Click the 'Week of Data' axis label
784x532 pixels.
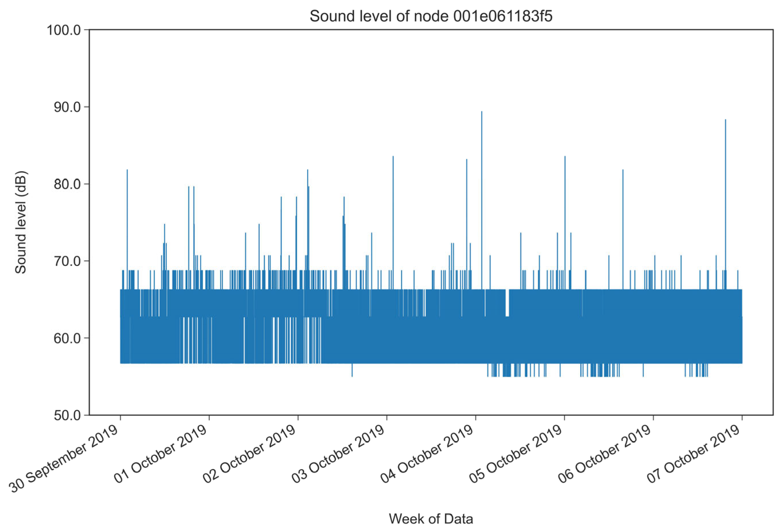click(x=431, y=519)
